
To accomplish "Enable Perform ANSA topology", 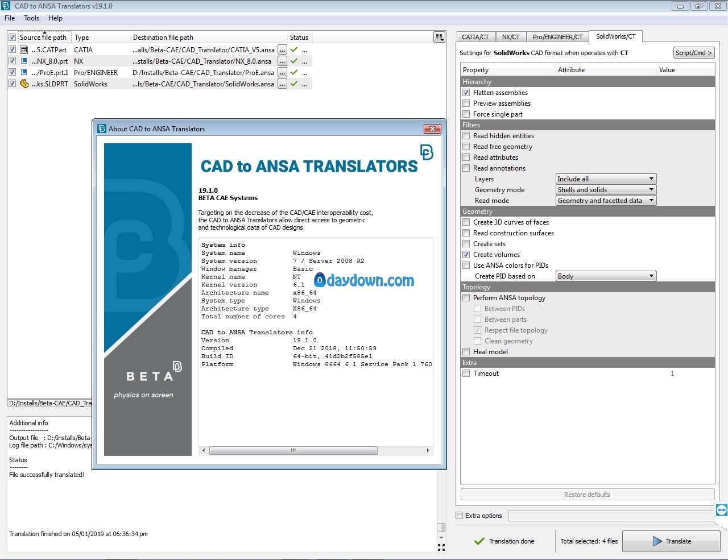I will pyautogui.click(x=466, y=298).
